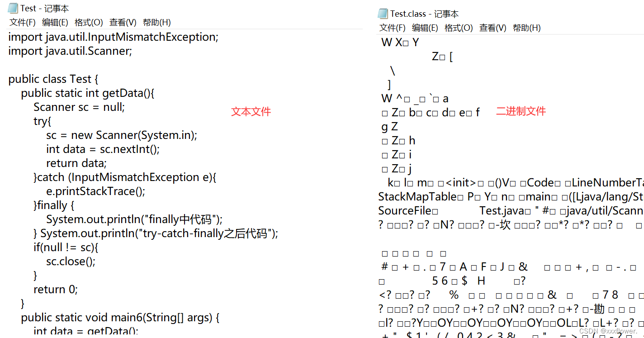
Task: Click the 'SourceFile' text in Test.class
Action: click(405, 211)
